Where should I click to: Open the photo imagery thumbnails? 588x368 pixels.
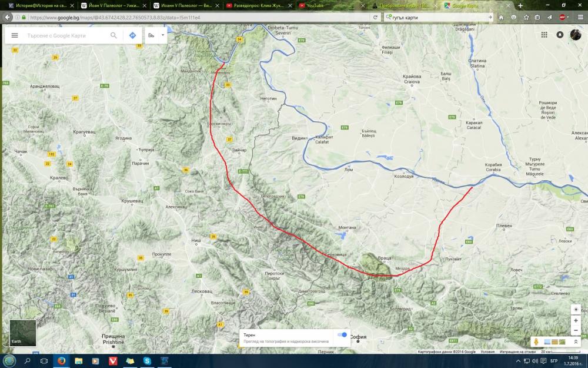(x=554, y=342)
